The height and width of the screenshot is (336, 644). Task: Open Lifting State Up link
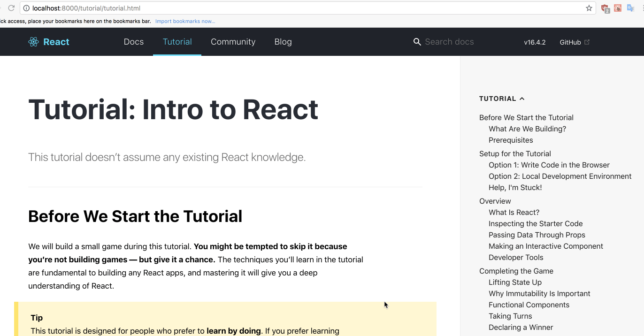pyautogui.click(x=515, y=282)
